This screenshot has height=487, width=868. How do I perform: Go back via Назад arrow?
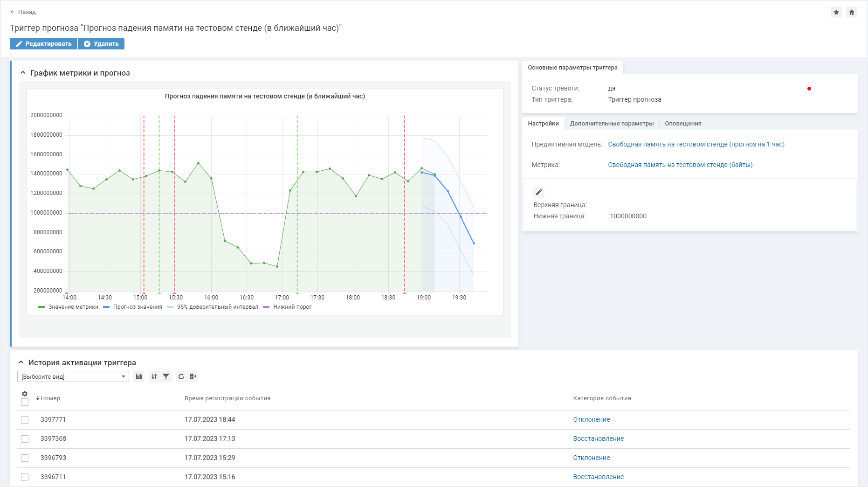(23, 12)
